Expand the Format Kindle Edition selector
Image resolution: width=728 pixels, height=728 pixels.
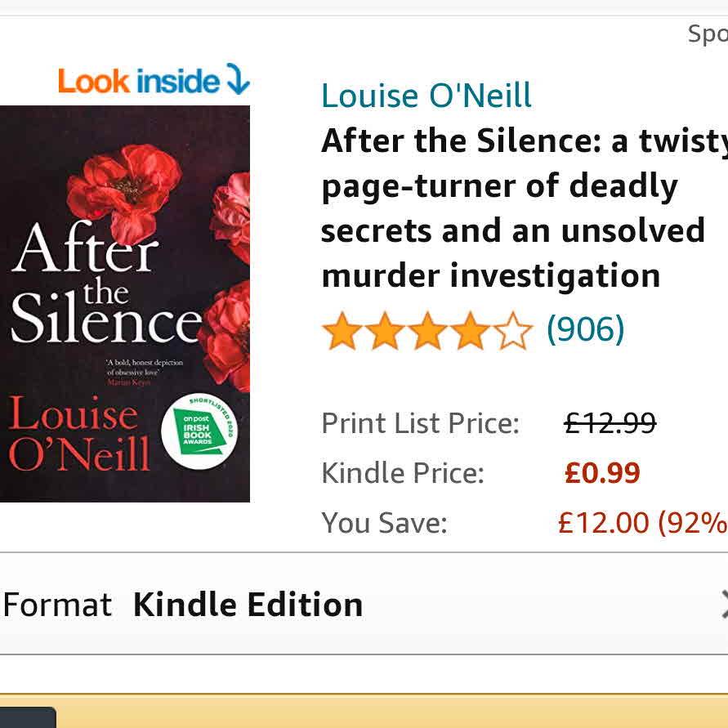[364, 604]
